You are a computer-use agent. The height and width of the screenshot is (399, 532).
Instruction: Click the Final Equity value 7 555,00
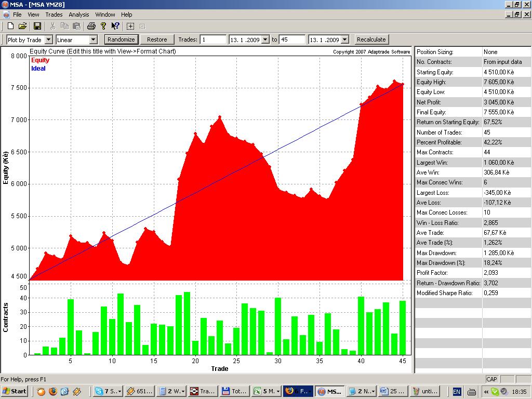(x=499, y=112)
